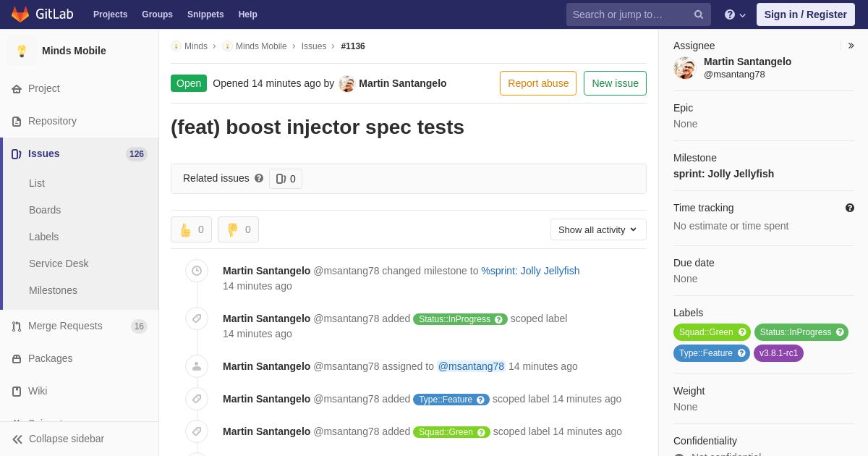Open the Projects menu in navbar
The height and width of the screenshot is (456, 868).
[110, 14]
